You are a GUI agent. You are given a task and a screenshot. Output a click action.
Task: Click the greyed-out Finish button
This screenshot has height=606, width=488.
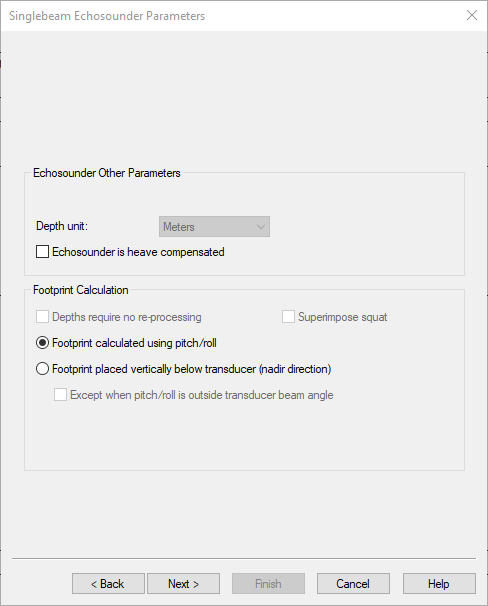coord(268,584)
